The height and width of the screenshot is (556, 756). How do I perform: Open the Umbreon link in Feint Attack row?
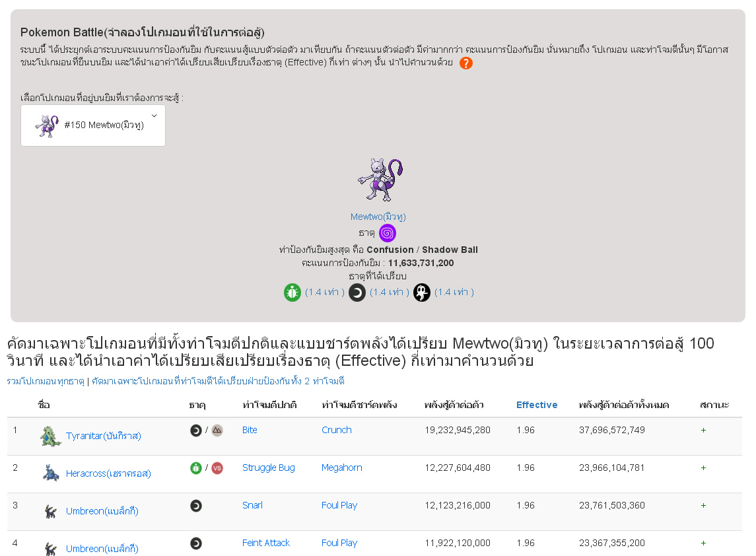tap(102, 549)
